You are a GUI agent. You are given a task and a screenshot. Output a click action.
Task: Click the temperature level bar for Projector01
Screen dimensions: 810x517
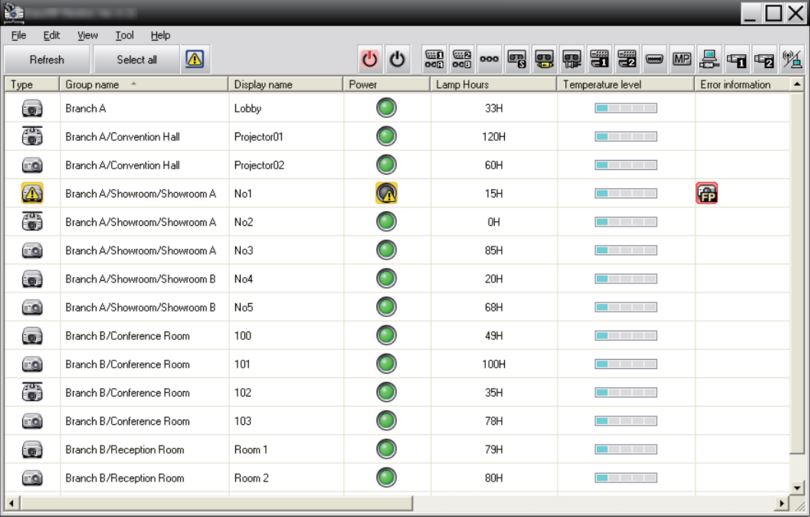point(625,136)
